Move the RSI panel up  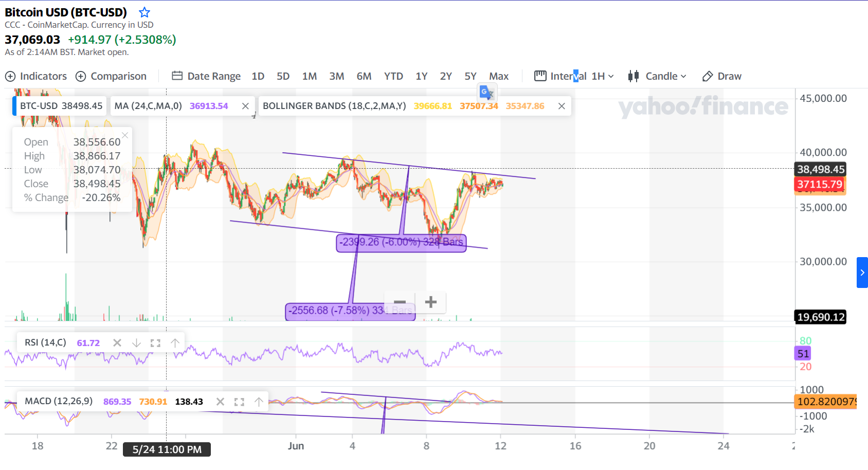[175, 343]
